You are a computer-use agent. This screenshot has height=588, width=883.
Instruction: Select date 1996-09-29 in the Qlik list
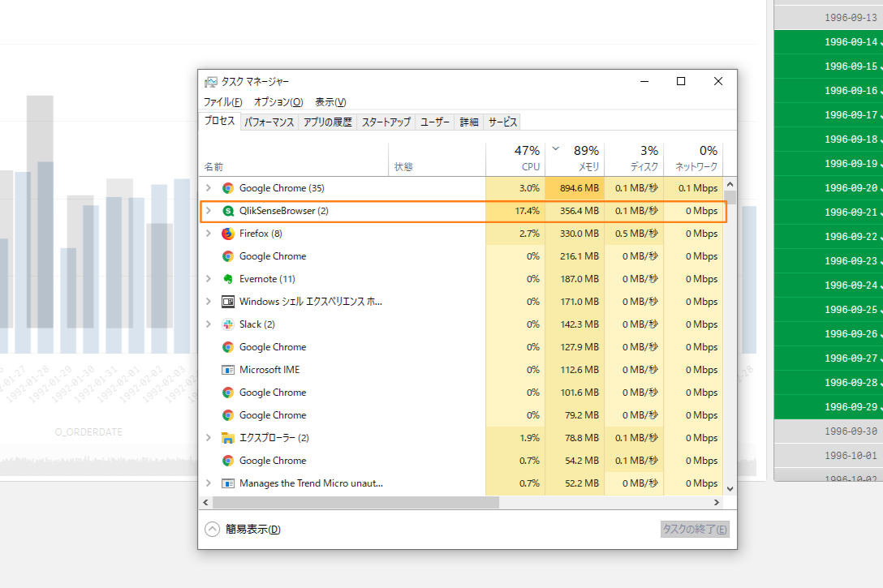point(829,407)
